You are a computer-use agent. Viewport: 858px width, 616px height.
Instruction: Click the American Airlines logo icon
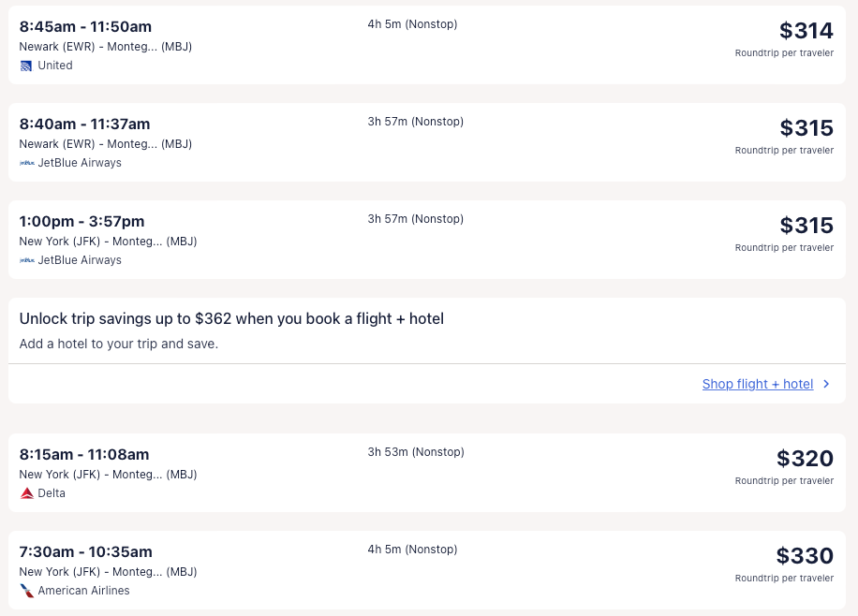26,591
